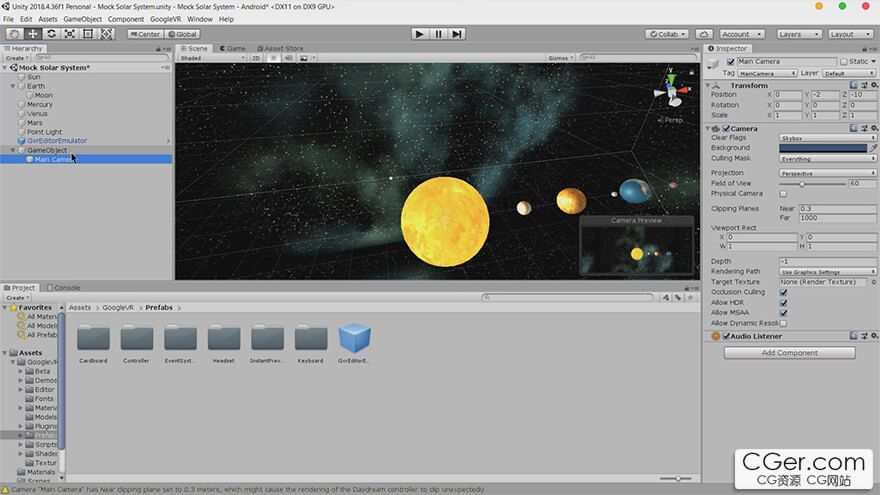
Task: Pick background color with eyedropper
Action: coord(873,148)
